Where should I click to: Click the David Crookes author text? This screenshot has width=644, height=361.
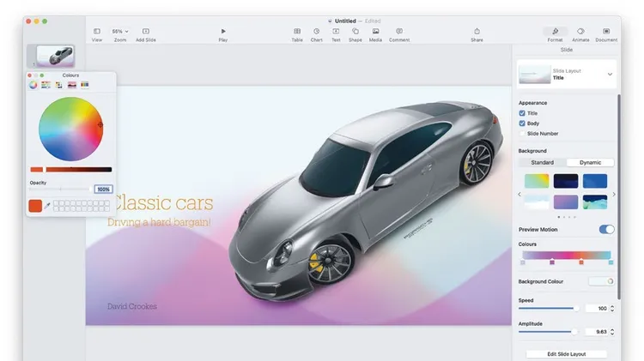click(x=132, y=306)
